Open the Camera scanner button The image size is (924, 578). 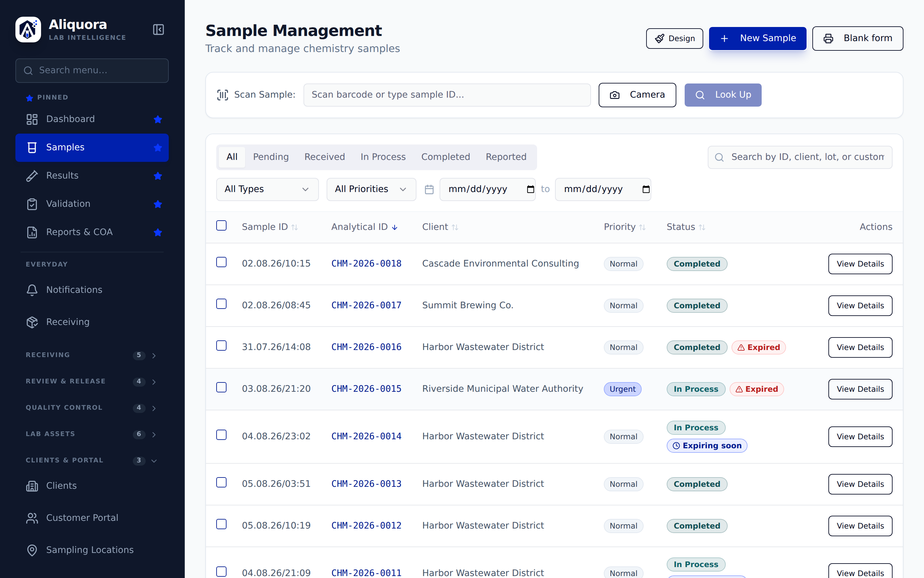pyautogui.click(x=637, y=95)
